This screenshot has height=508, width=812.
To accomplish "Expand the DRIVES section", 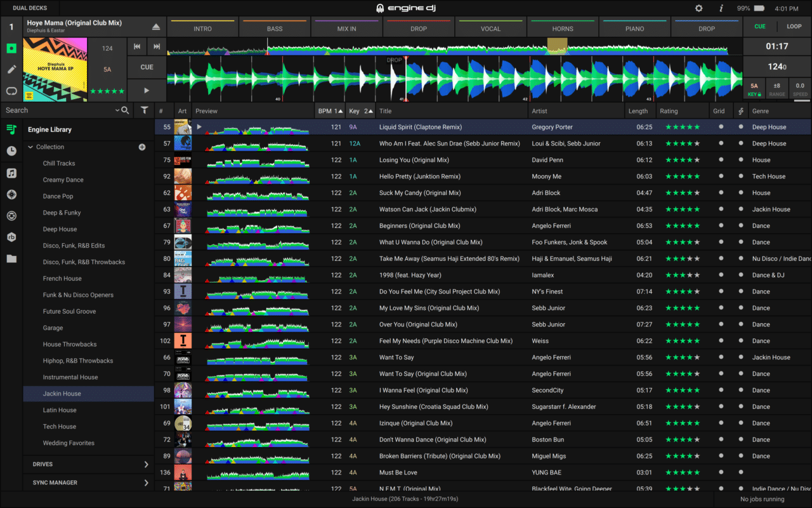I will click(x=88, y=464).
